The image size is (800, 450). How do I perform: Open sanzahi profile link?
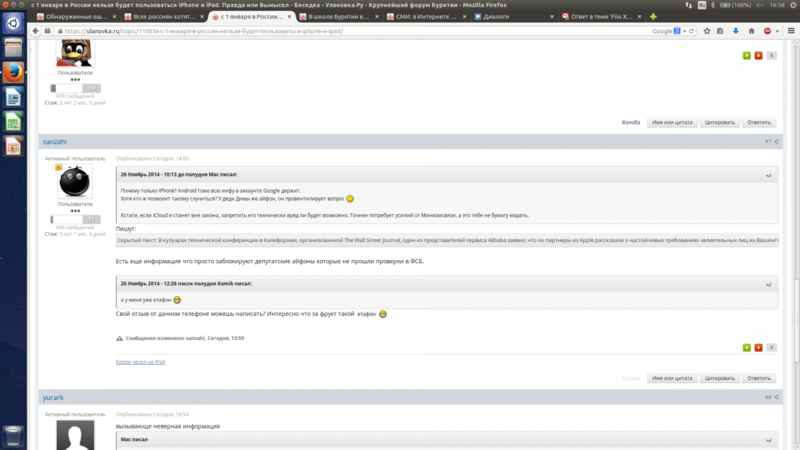click(x=55, y=142)
